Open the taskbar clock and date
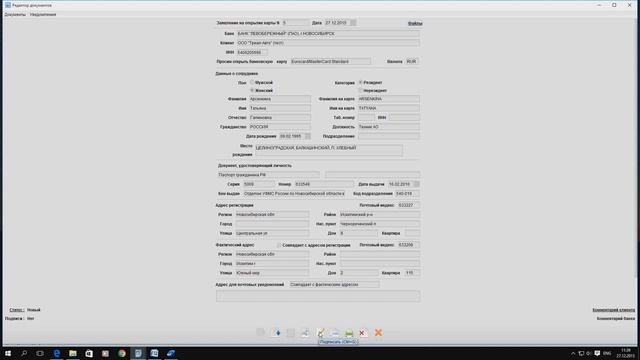This screenshot has width=640, height=360. [625, 353]
